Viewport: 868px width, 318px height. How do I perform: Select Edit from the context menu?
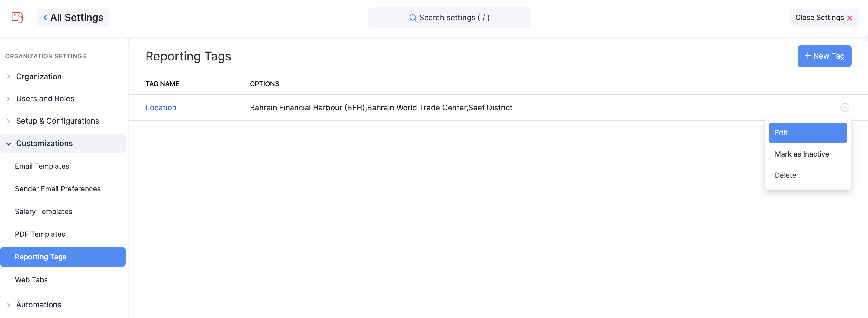tap(808, 133)
